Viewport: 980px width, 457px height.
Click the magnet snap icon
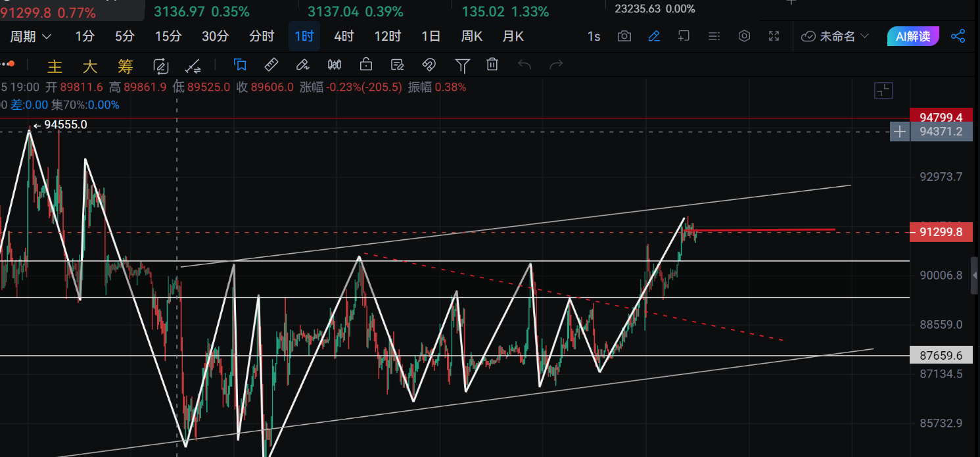pos(429,64)
